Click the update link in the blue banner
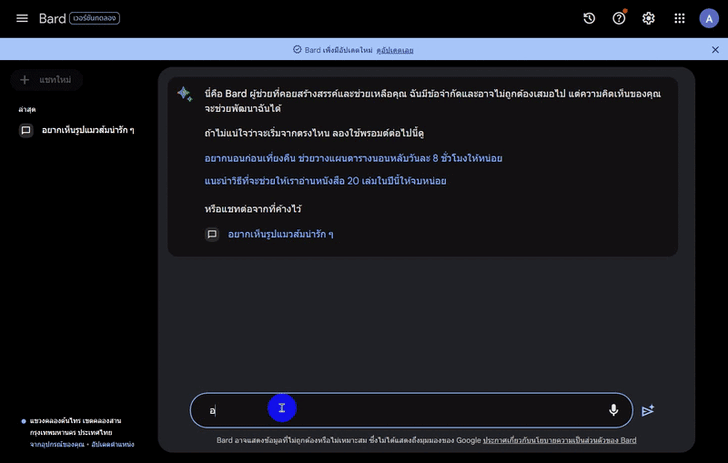This screenshot has height=463, width=728. pos(395,50)
